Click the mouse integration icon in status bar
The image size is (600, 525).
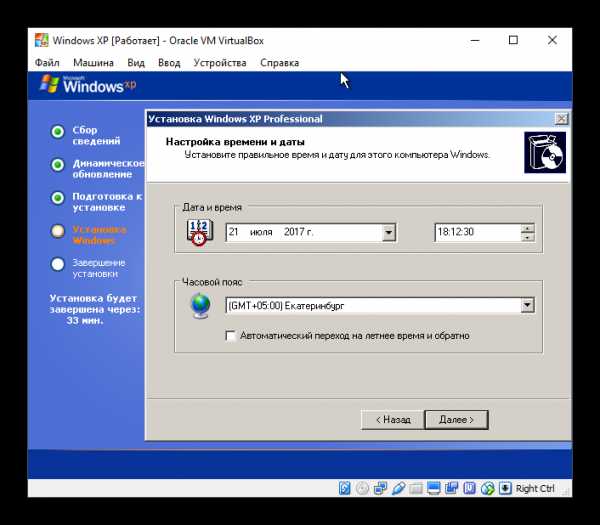(x=485, y=488)
